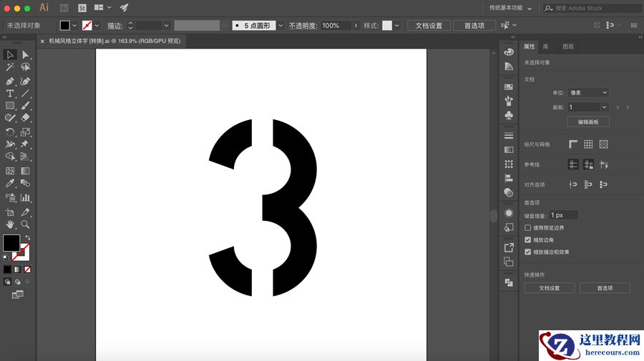This screenshot has height=361, width=644.
Task: Pick the Lasso tool
Action: click(26, 67)
